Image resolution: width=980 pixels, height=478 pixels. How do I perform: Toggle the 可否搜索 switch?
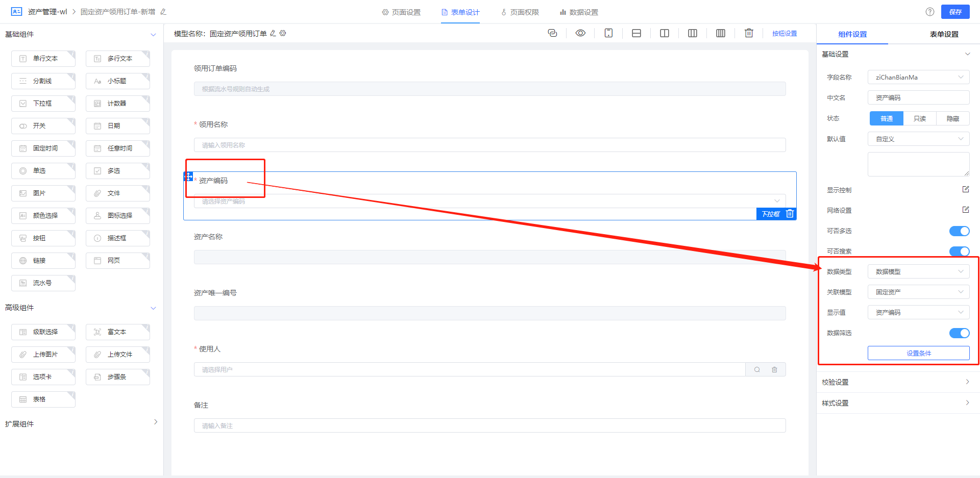[x=959, y=251]
